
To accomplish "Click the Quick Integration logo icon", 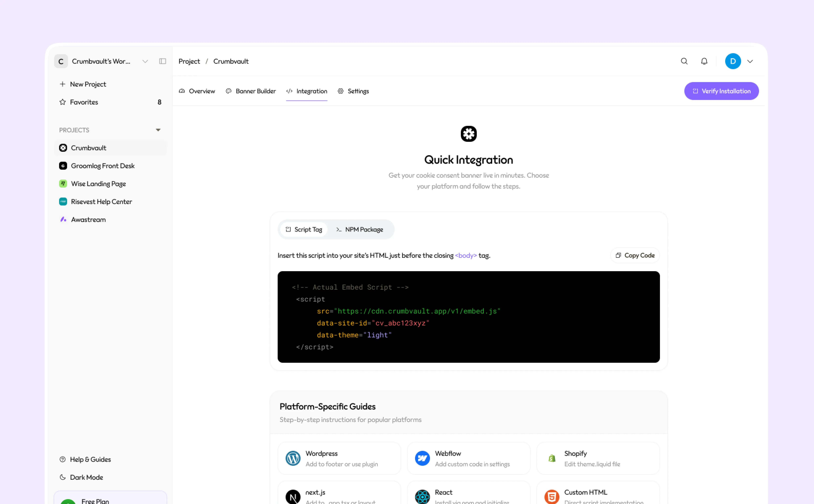I will point(469,134).
